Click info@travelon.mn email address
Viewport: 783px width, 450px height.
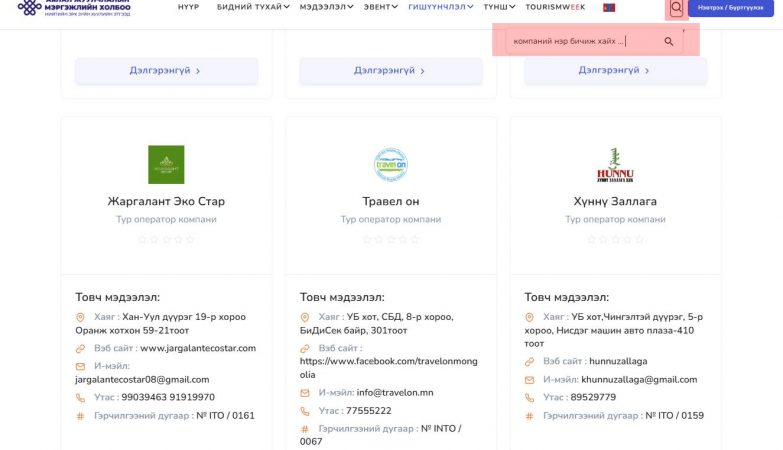tap(395, 393)
